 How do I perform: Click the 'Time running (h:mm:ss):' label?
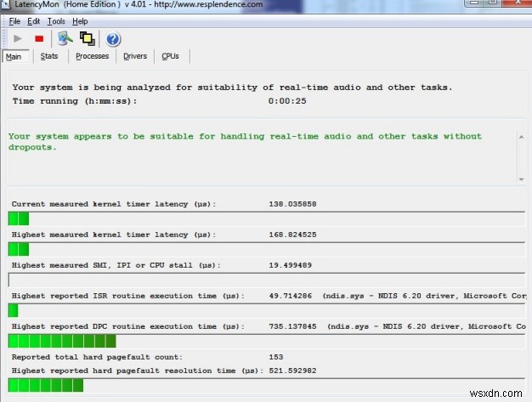[x=75, y=101]
